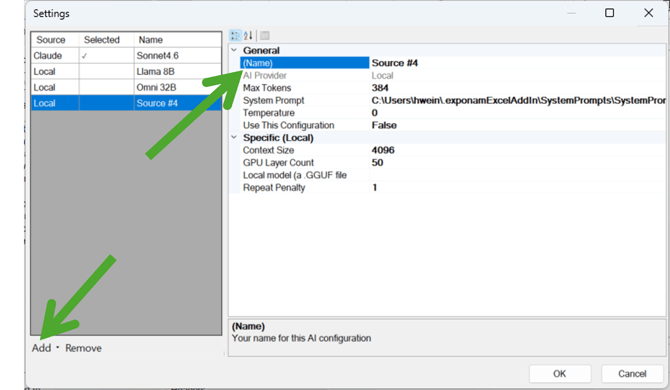Click the Selected column header
The height and width of the screenshot is (390, 670).
(107, 40)
